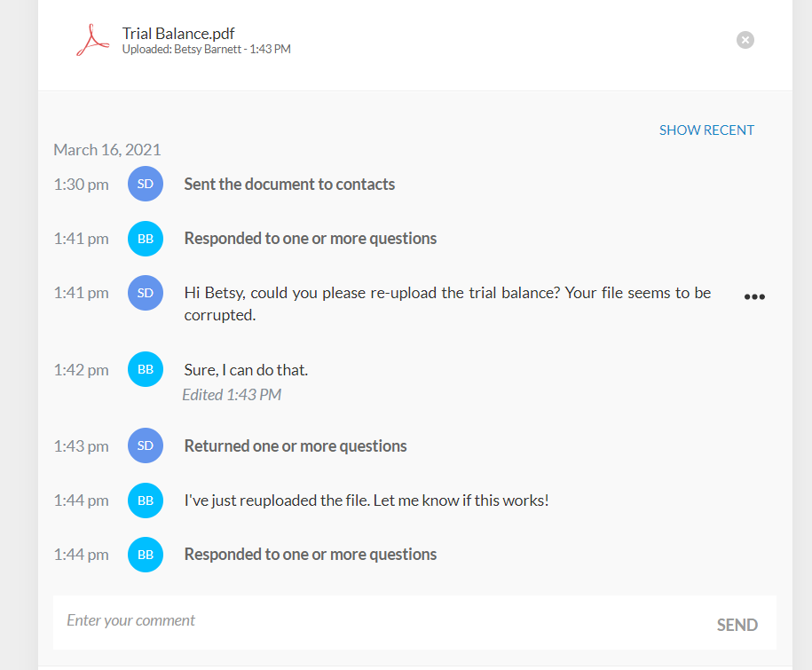Click the BB avatar next to the edited message
Screen dimensions: 812x670
pos(145,369)
